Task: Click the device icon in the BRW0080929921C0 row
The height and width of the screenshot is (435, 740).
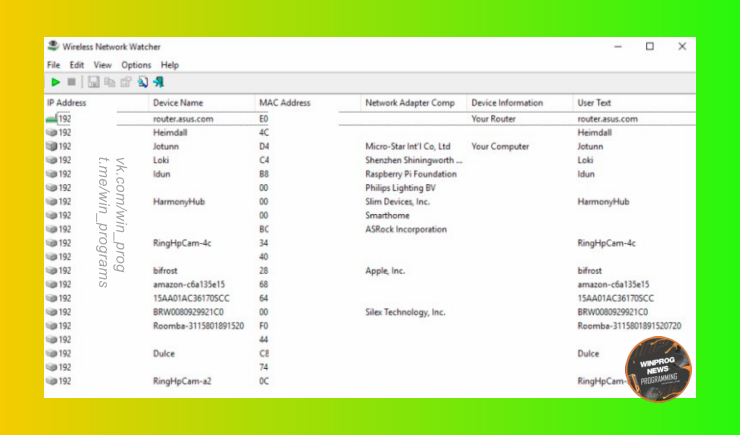Action: [51, 312]
